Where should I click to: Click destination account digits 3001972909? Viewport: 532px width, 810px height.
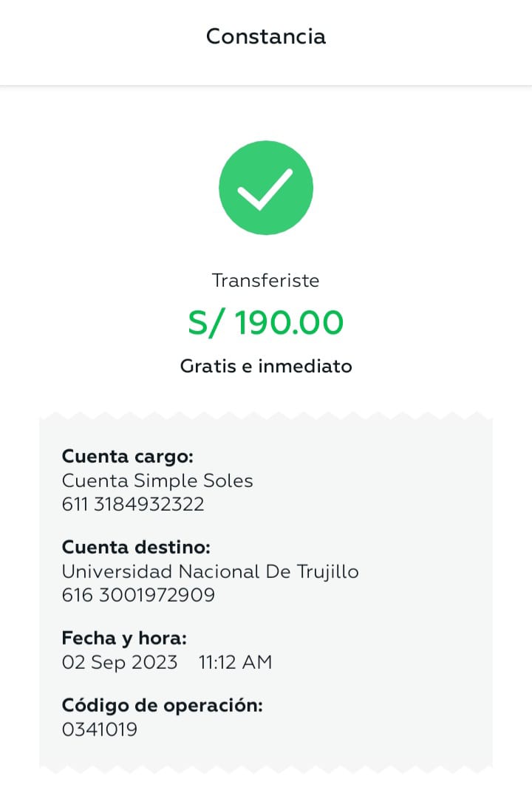157,595
